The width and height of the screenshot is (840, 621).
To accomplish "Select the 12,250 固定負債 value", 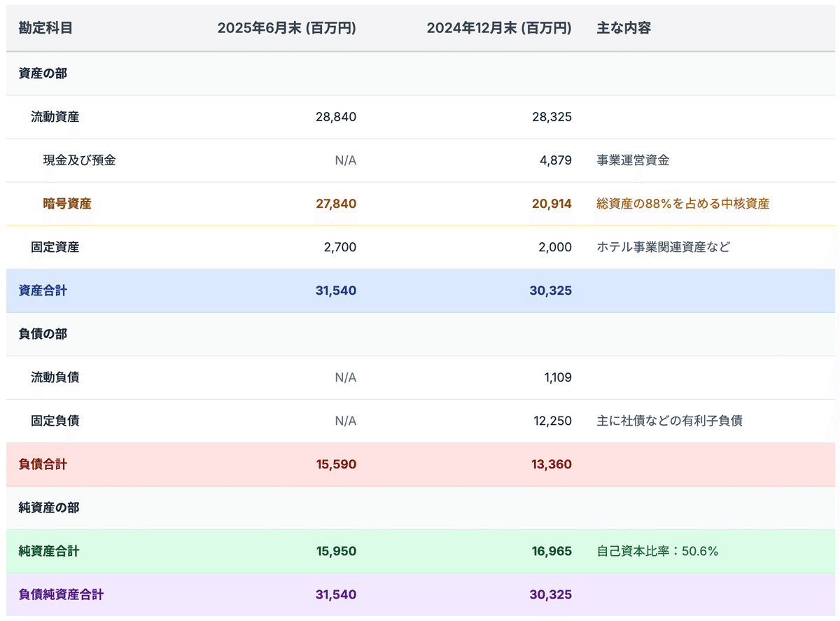I will 552,421.
